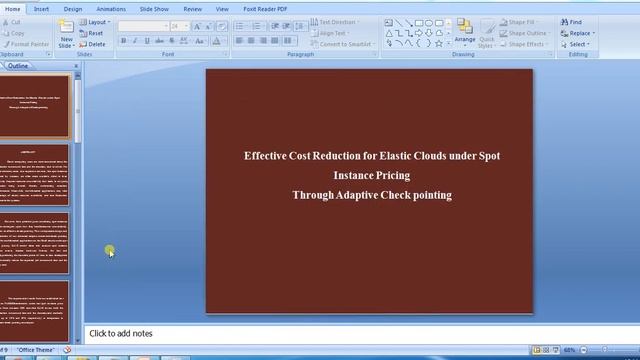Image resolution: width=640 pixels, height=360 pixels.
Task: Open the Layout dropdown
Action: pos(95,22)
